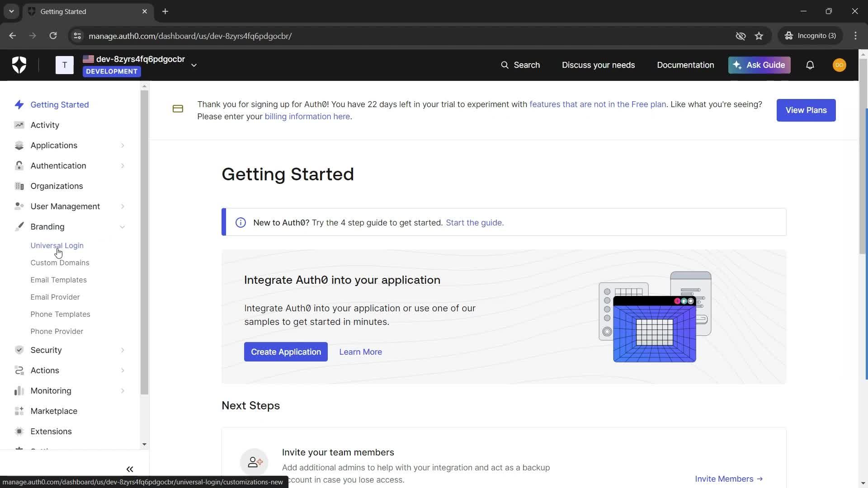Click the Search magnifier icon
Screen dimensions: 868x488
[x=505, y=65]
